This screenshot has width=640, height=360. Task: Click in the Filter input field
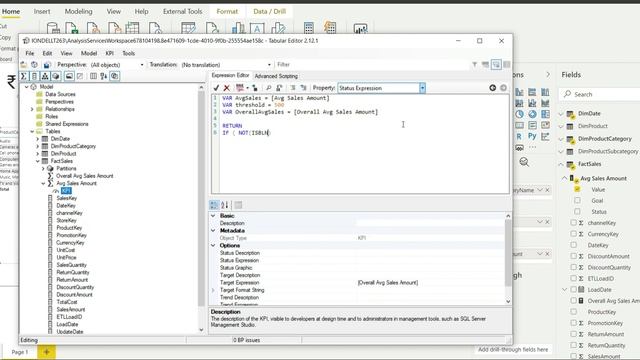point(372,64)
